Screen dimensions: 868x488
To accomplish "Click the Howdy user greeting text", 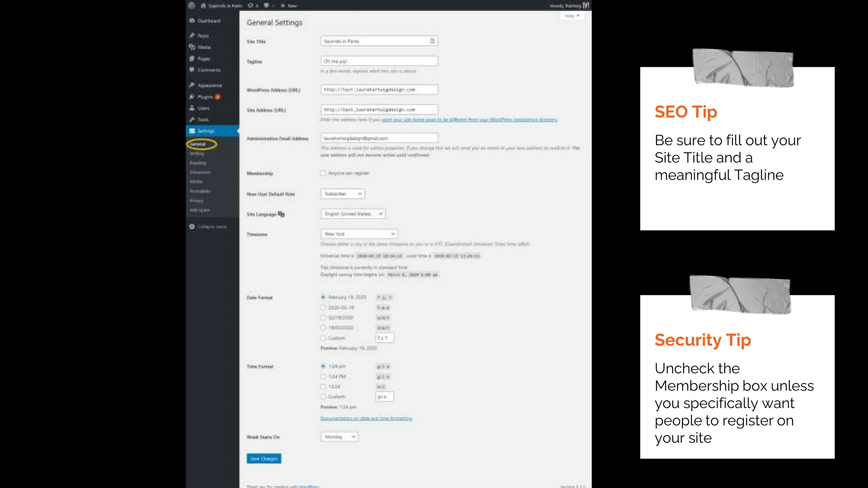I will (x=565, y=6).
